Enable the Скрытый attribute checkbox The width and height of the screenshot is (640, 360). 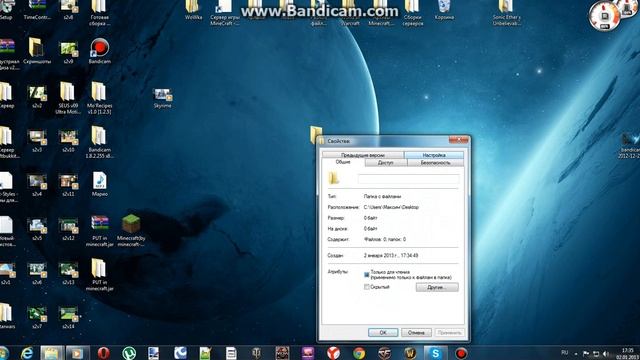click(x=367, y=287)
